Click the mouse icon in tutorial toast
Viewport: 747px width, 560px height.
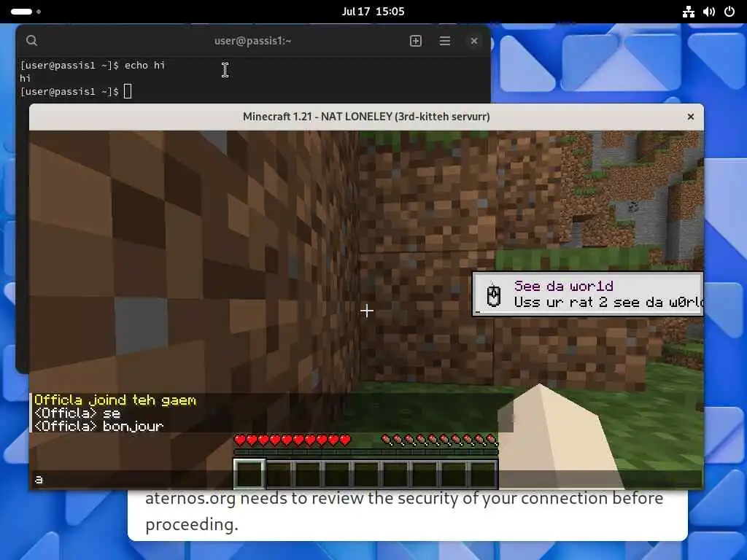pos(494,295)
